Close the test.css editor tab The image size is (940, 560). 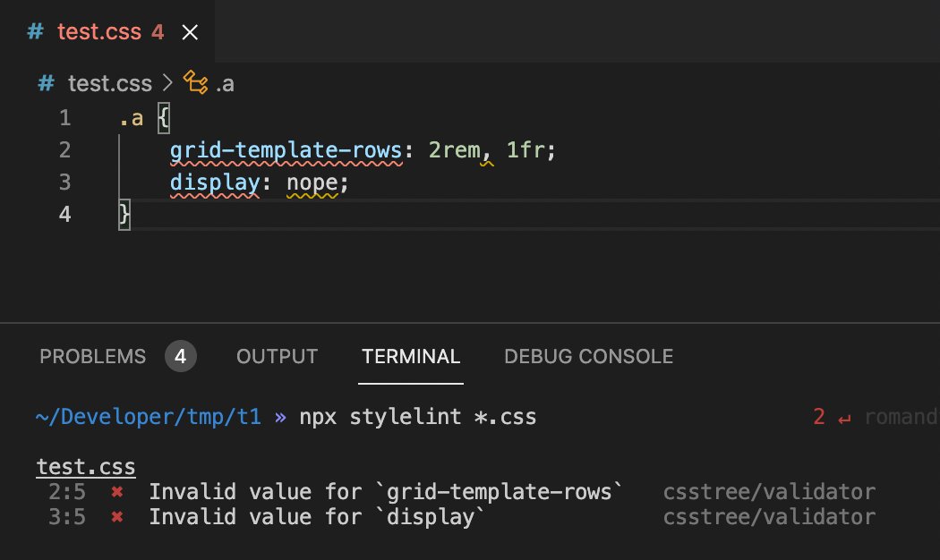point(190,31)
